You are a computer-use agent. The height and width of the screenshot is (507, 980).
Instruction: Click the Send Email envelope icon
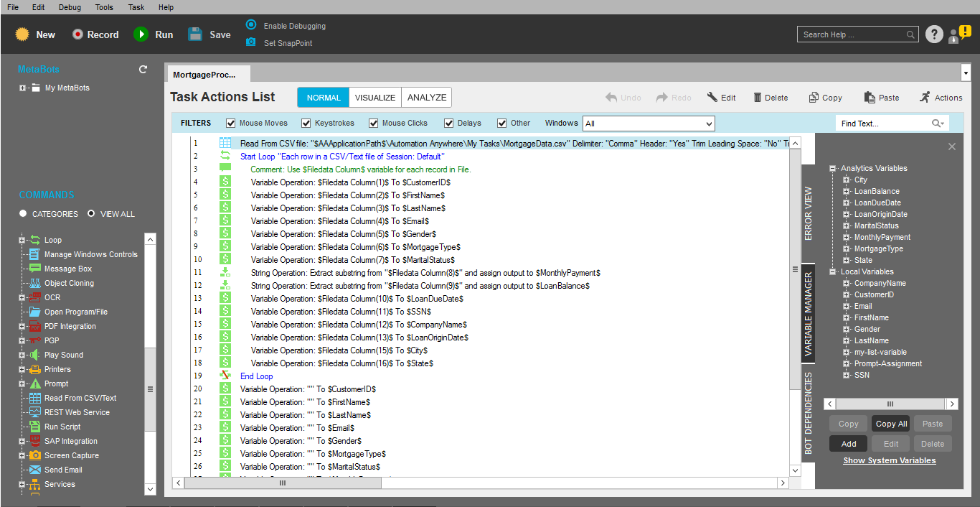34,470
